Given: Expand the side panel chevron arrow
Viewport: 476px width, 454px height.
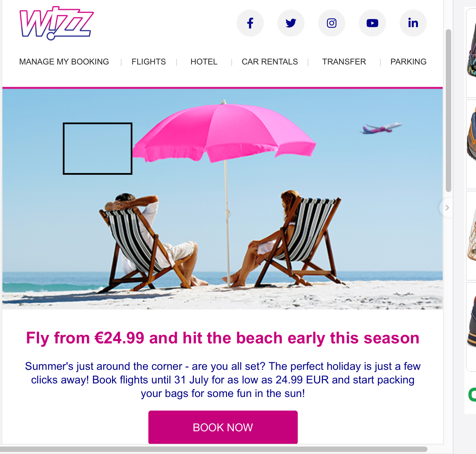Looking at the screenshot, I should [x=447, y=208].
